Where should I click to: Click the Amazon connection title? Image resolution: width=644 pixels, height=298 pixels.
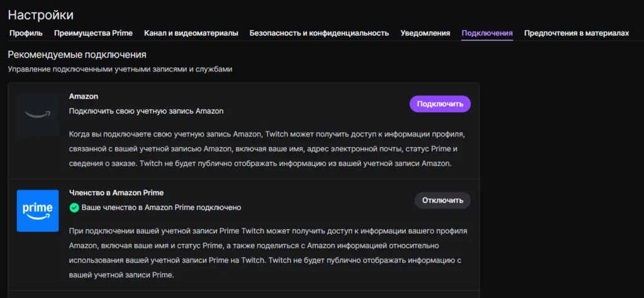[84, 96]
